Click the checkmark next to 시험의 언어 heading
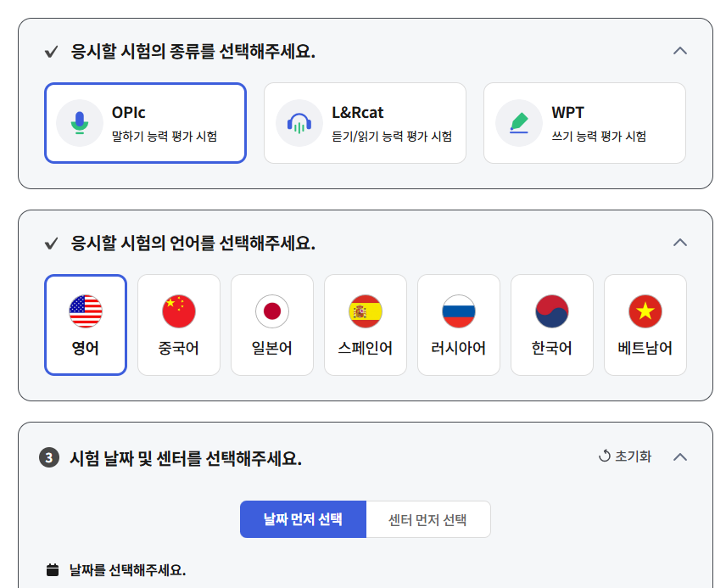 coord(52,244)
